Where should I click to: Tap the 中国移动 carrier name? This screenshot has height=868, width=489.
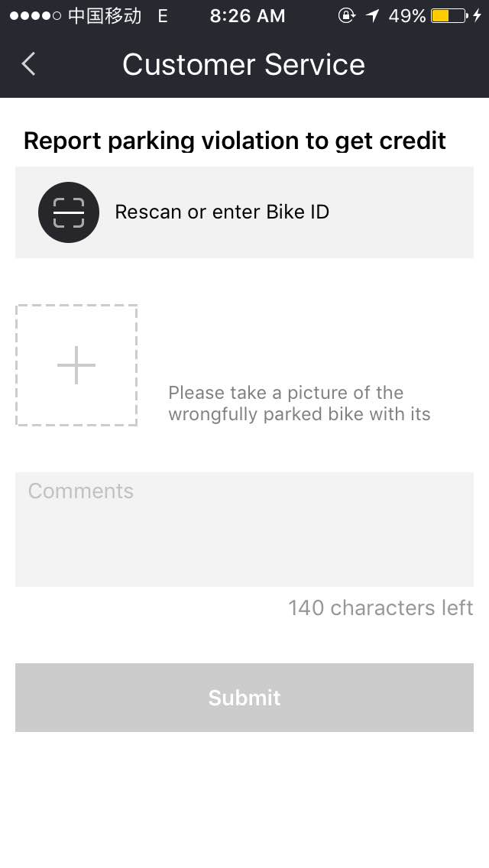pos(105,16)
